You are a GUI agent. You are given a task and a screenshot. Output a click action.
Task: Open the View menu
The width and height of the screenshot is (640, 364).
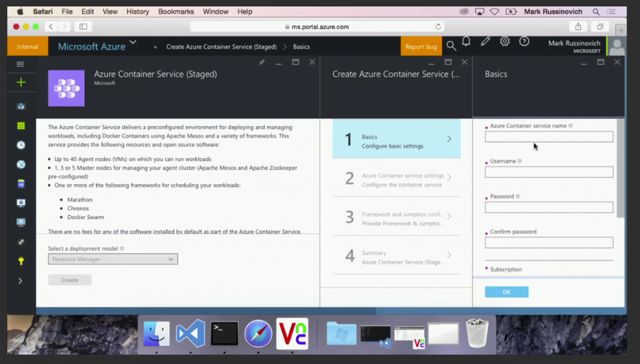pyautogui.click(x=110, y=11)
